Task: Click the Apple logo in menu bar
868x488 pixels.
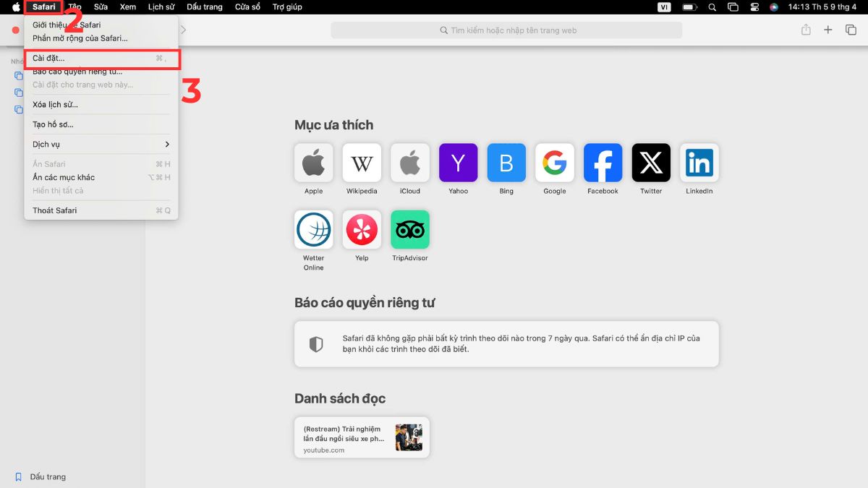Action: point(16,7)
